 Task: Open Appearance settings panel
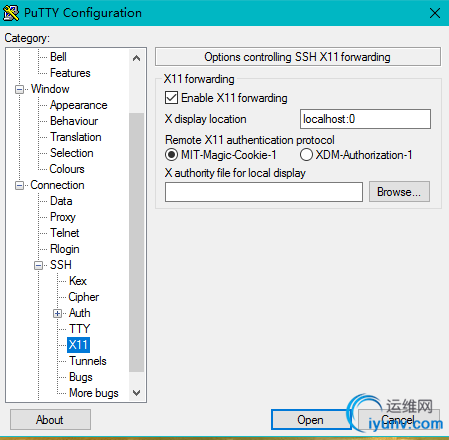pyautogui.click(x=79, y=105)
